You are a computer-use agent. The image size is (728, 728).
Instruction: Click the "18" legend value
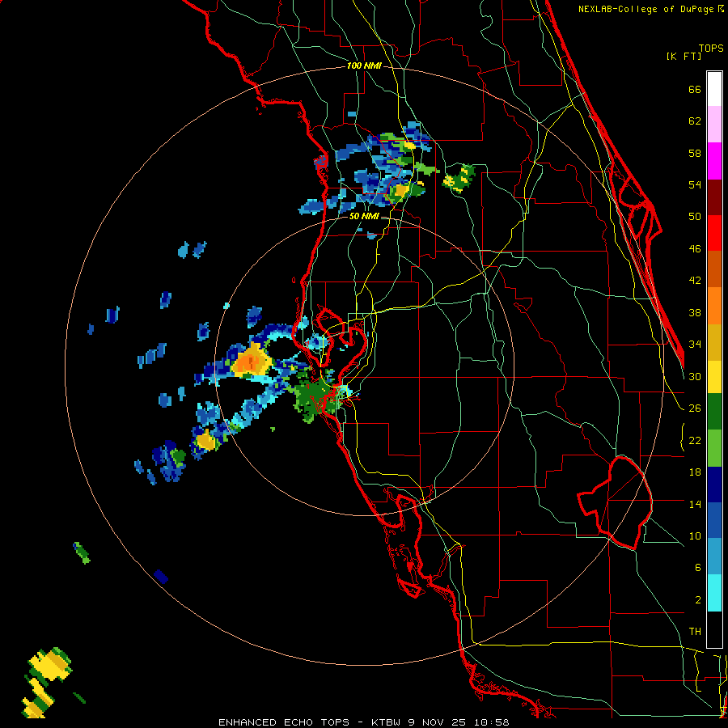[x=695, y=472]
